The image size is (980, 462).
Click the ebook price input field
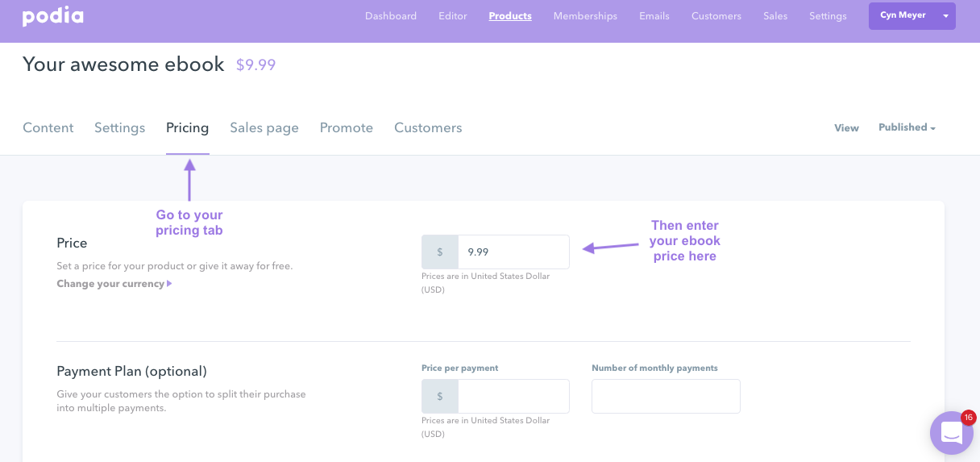coord(513,252)
